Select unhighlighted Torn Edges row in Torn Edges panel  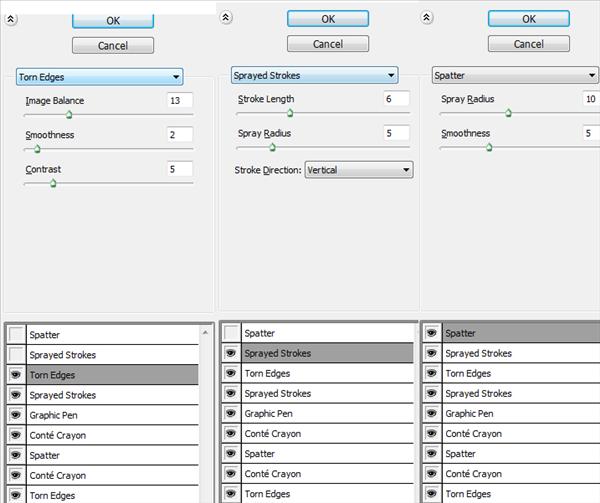112,495
